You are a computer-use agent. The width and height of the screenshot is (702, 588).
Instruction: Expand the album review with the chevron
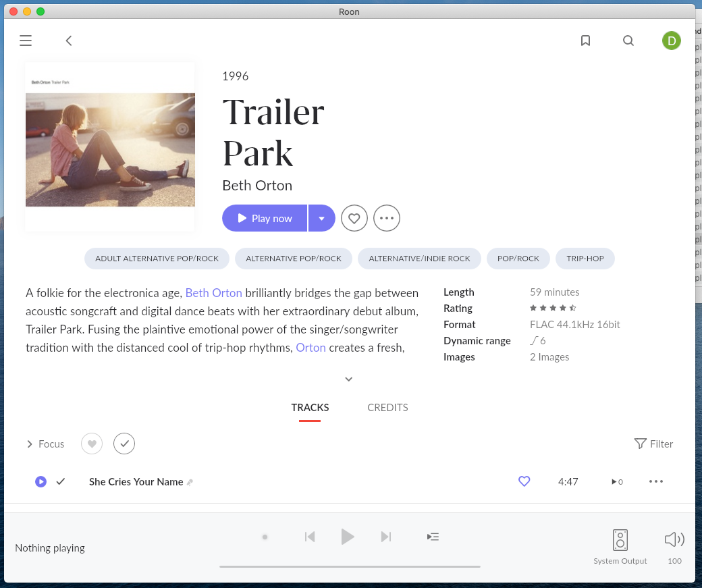349,379
